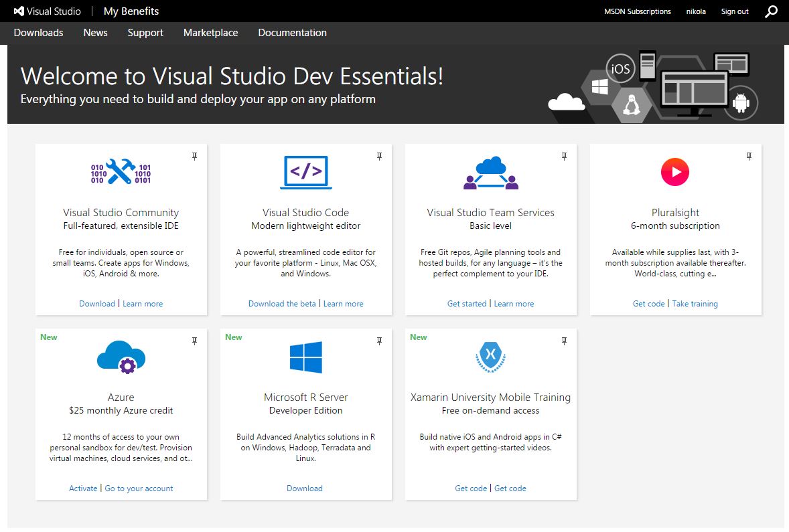Open the Support menu
789x532 pixels.
pyautogui.click(x=145, y=33)
